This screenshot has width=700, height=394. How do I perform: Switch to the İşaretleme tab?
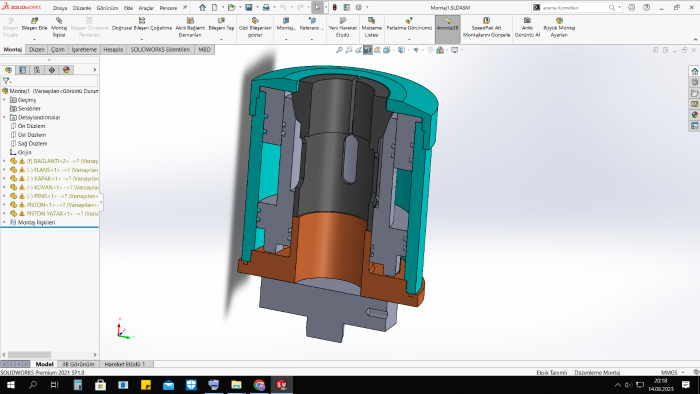point(84,50)
